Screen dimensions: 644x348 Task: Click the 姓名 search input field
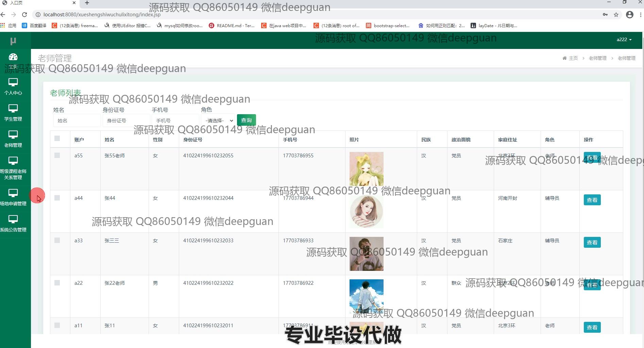(77, 120)
